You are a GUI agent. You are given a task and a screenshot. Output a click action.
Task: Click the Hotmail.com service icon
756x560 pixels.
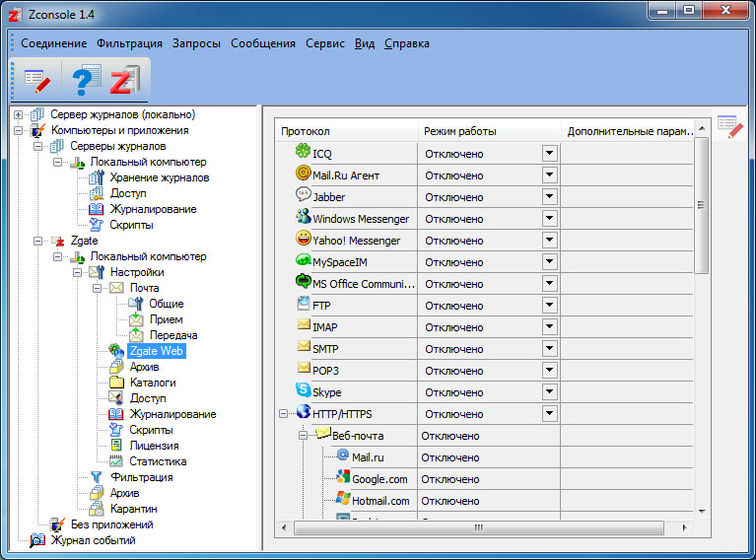(343, 498)
